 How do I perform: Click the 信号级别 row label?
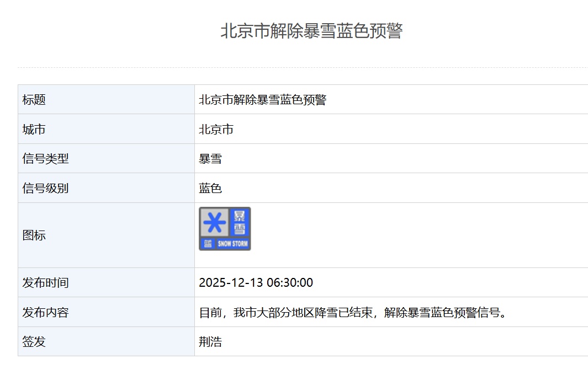coord(41,187)
